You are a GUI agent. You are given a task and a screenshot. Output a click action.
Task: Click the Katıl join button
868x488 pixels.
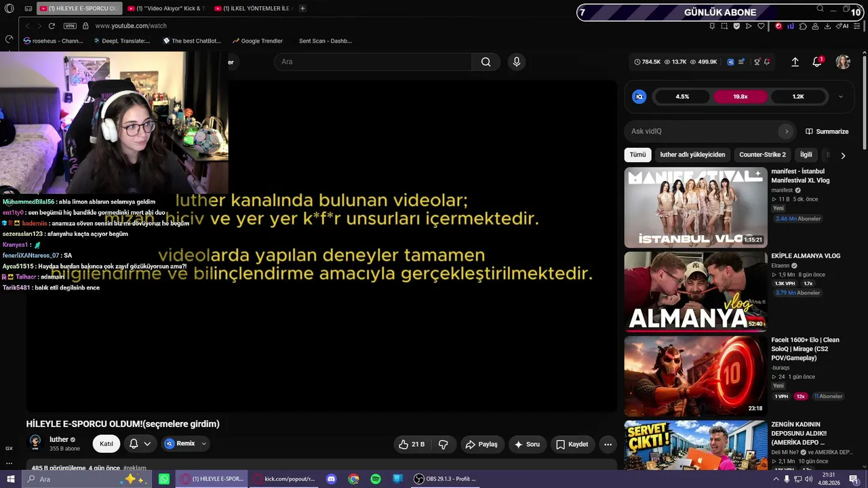(x=106, y=444)
